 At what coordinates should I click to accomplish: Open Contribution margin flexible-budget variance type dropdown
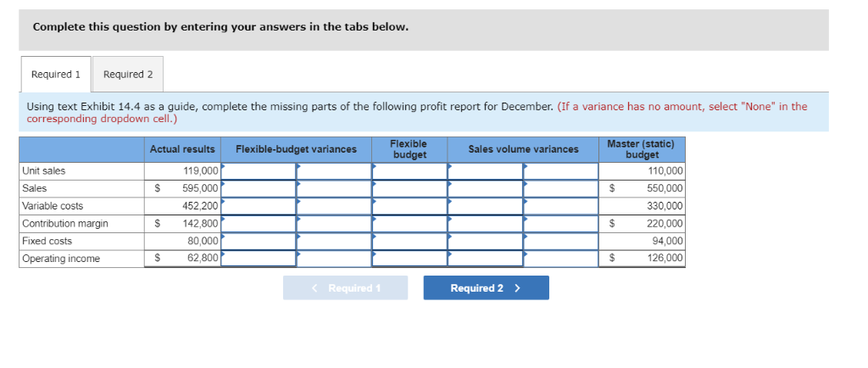click(334, 224)
